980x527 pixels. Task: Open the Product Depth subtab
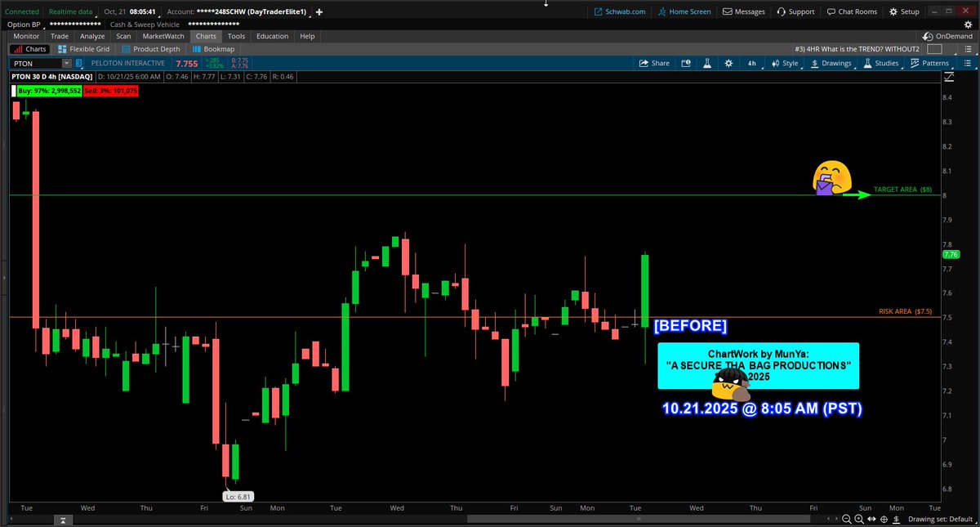(151, 49)
